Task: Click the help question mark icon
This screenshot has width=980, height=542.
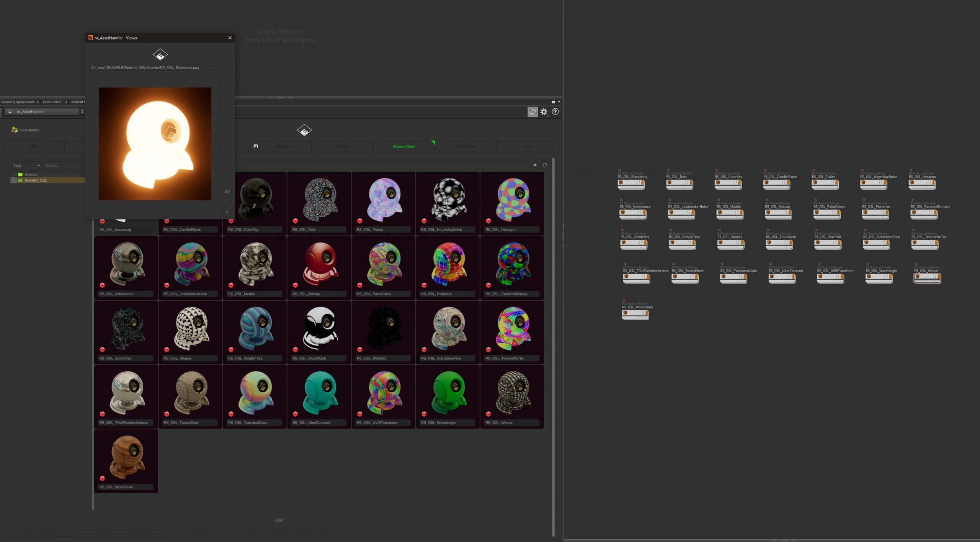Action: point(555,112)
